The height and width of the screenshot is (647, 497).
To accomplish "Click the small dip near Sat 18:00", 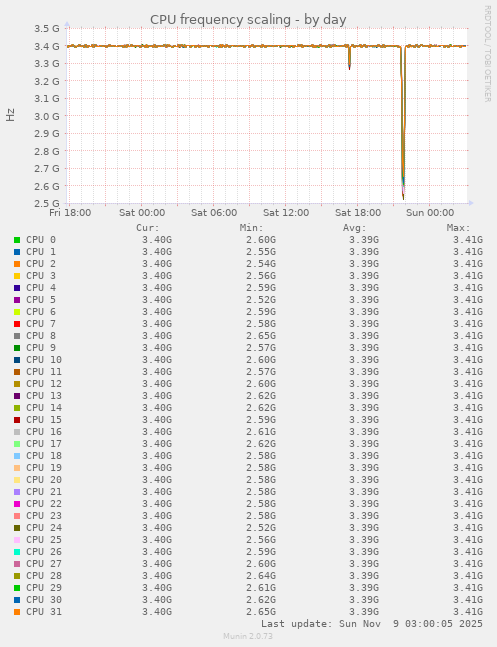I will [349, 57].
